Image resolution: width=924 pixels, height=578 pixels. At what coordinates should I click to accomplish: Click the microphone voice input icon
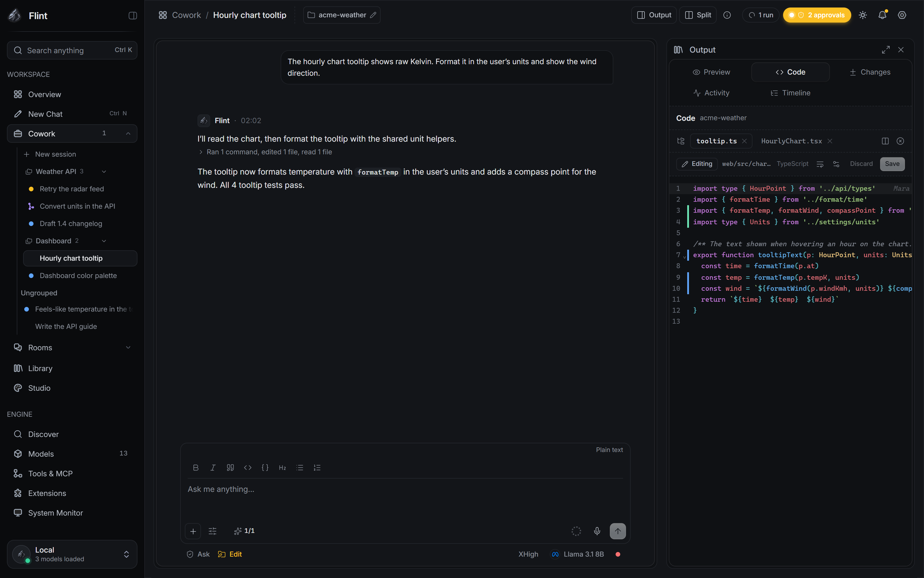(x=597, y=531)
